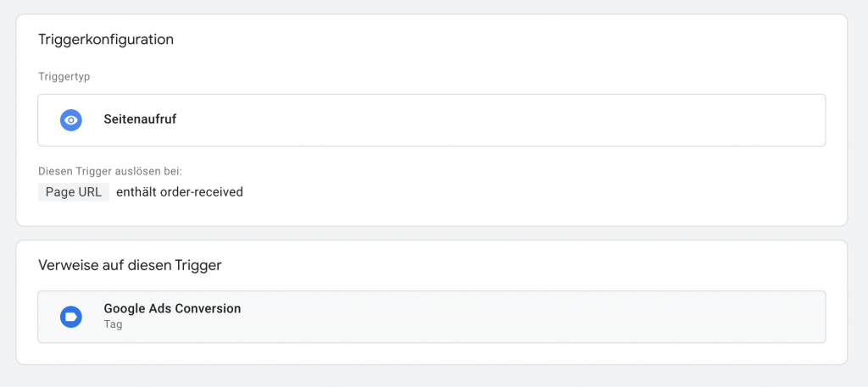Click the blue tag icon beside Google Ads Conversion

(x=71, y=317)
